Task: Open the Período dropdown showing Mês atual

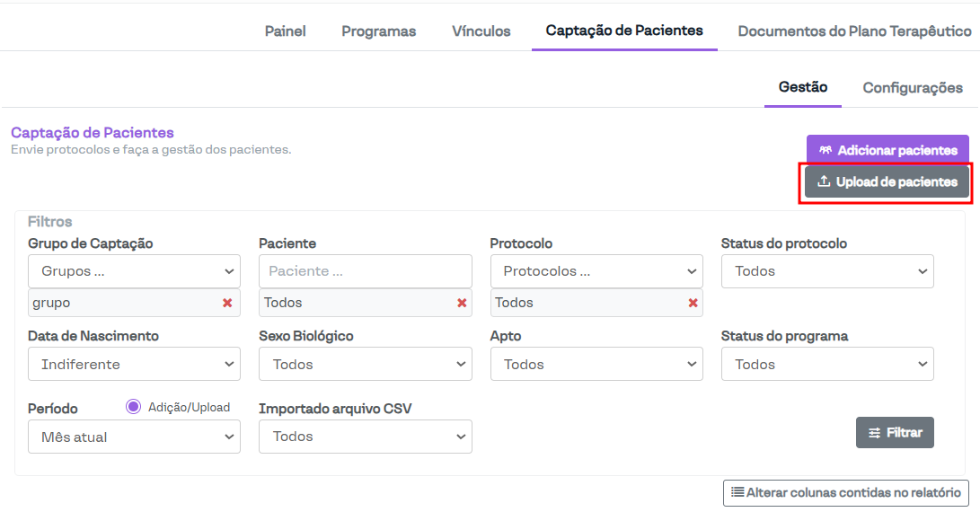Action: pyautogui.click(x=134, y=437)
